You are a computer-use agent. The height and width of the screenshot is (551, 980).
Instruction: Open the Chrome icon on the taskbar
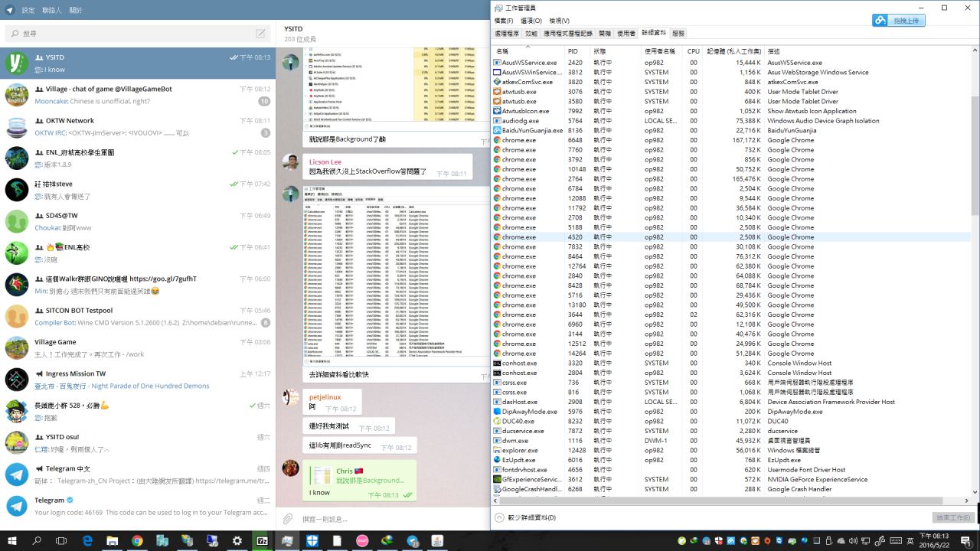(x=137, y=541)
